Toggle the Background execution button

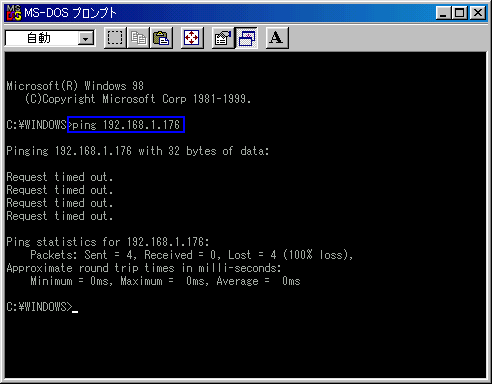point(246,38)
